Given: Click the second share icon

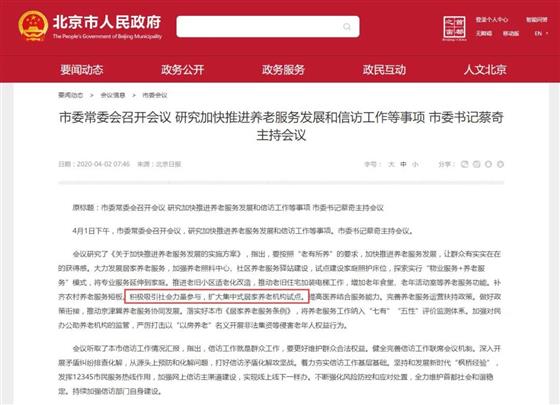Looking at the screenshot, I should [x=476, y=164].
